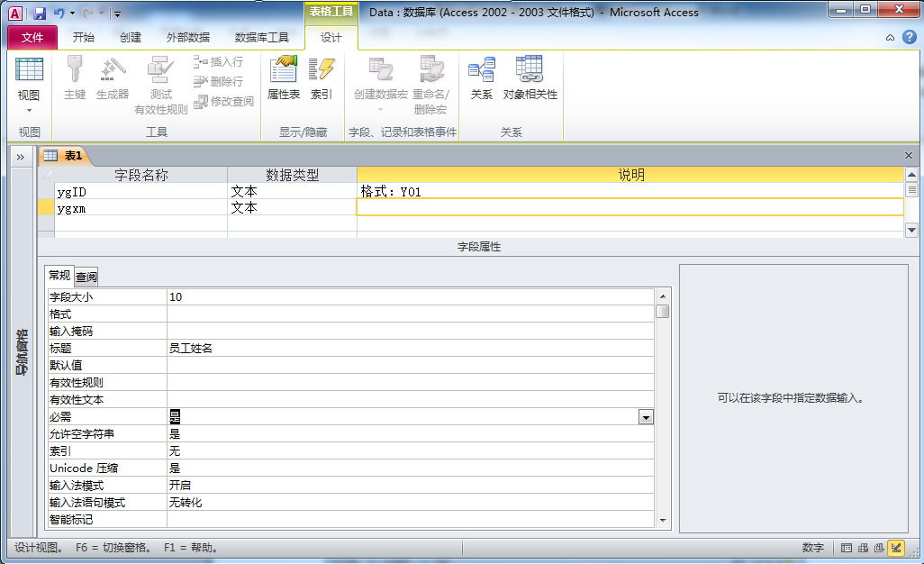Select the 常规 (General) properties tab

pos(59,275)
